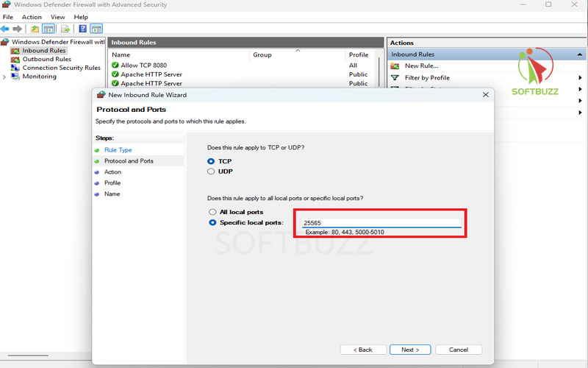Open the View menu
Viewport: 588px width, 368px height.
pos(58,17)
